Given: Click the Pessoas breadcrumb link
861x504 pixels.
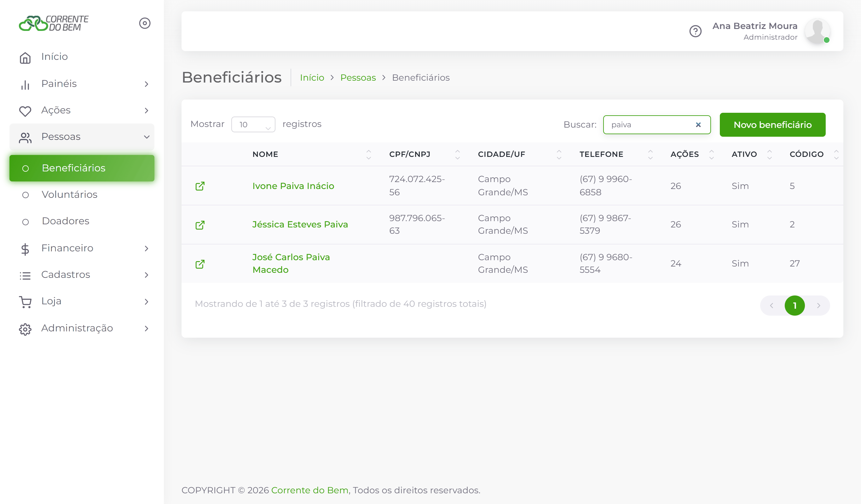Looking at the screenshot, I should (358, 77).
